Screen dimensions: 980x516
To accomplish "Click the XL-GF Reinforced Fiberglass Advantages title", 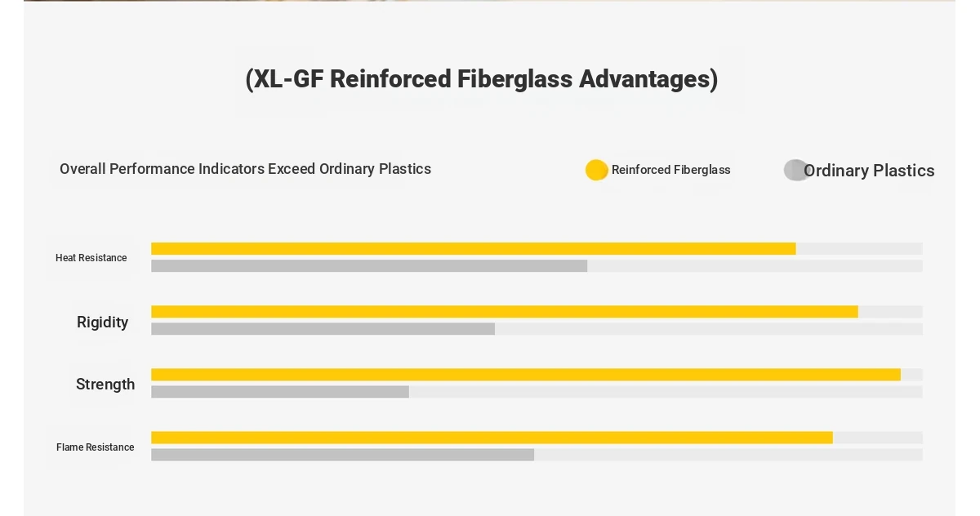I will point(482,79).
